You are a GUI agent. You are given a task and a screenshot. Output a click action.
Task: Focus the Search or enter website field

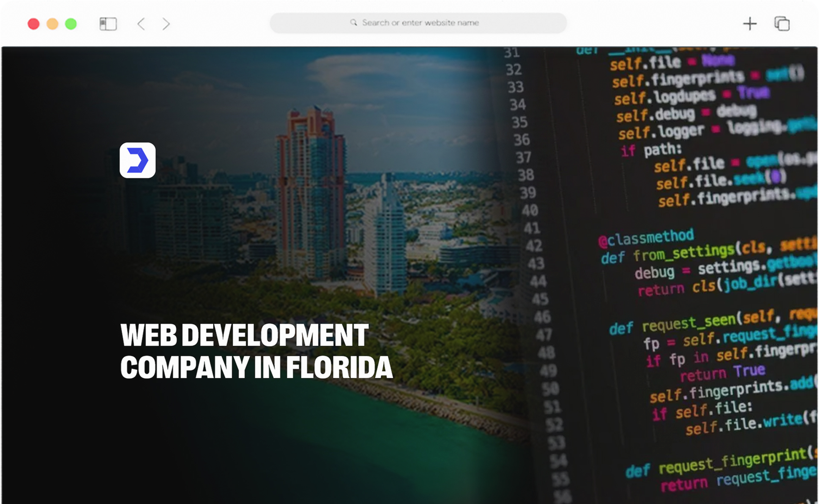pyautogui.click(x=420, y=23)
